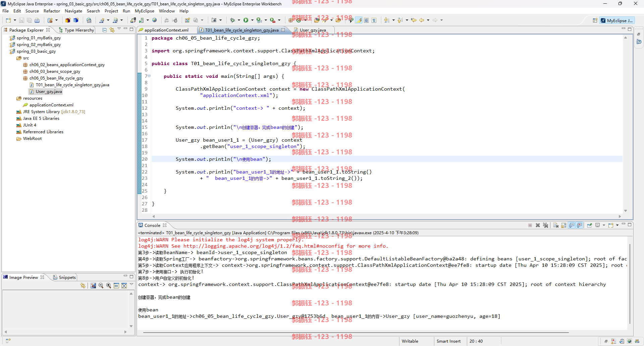644x346 pixels.
Task: Open the Refactor menu
Action: 52,11
